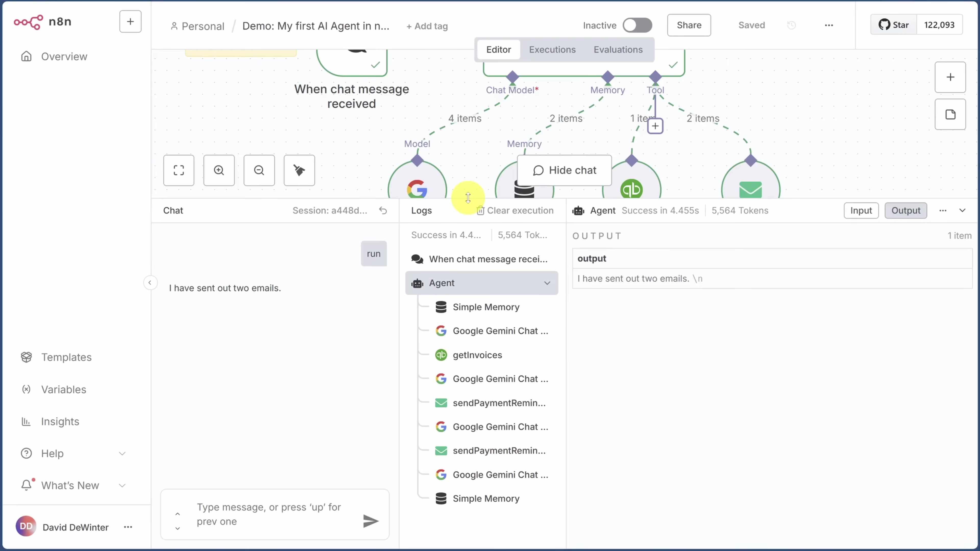Click the n8n logo
This screenshot has height=551, width=980.
(x=43, y=22)
